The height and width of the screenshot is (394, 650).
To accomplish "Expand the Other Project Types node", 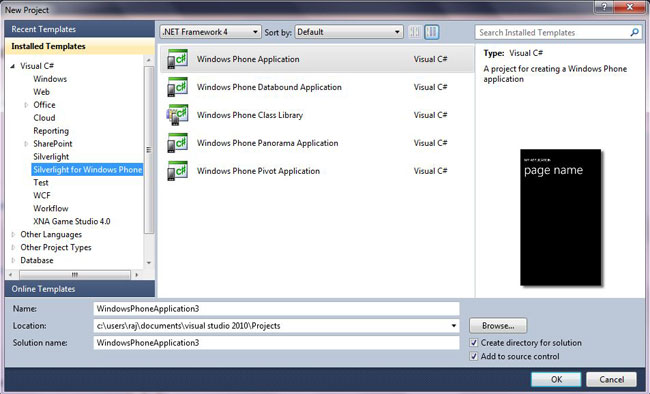I will 13,247.
